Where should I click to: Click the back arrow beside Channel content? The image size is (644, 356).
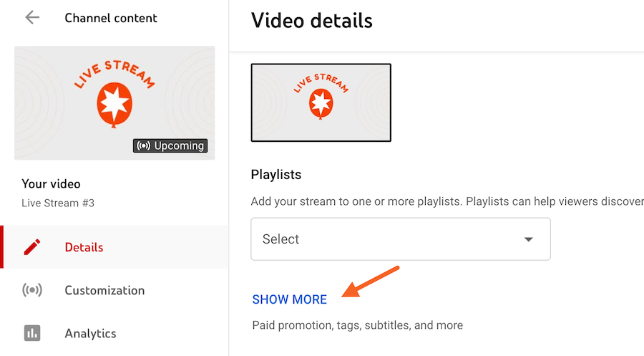click(x=32, y=18)
